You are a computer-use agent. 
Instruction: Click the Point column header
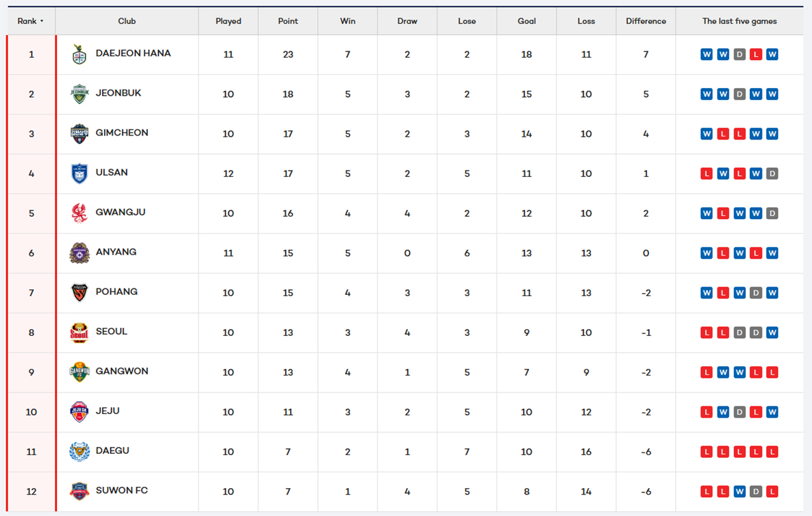(x=288, y=21)
